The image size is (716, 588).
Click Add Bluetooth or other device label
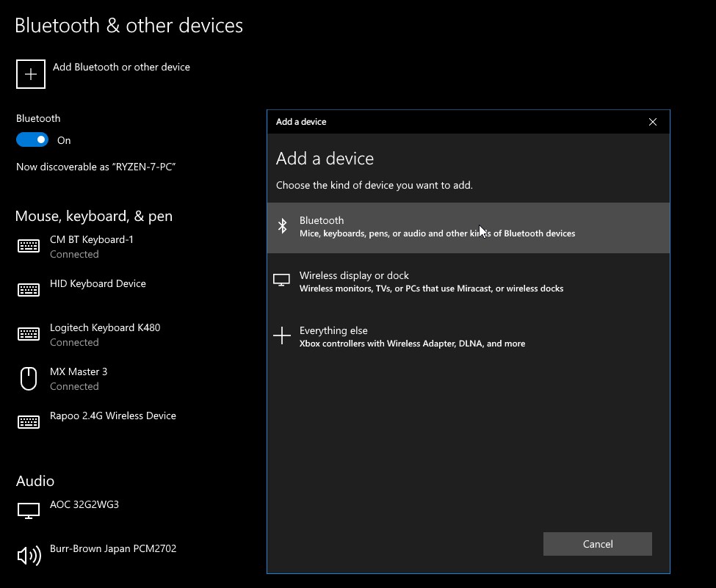click(x=121, y=67)
